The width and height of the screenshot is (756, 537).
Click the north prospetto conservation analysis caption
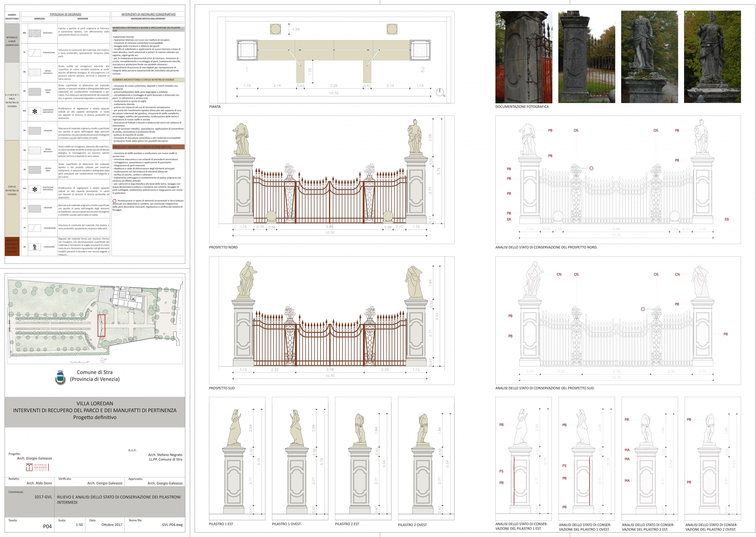point(546,247)
